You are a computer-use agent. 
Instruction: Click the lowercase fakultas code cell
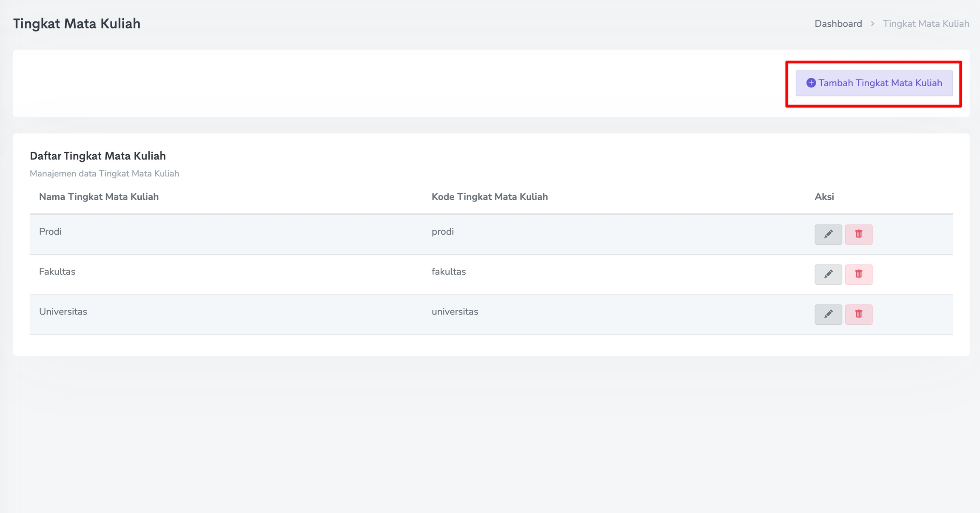click(448, 272)
